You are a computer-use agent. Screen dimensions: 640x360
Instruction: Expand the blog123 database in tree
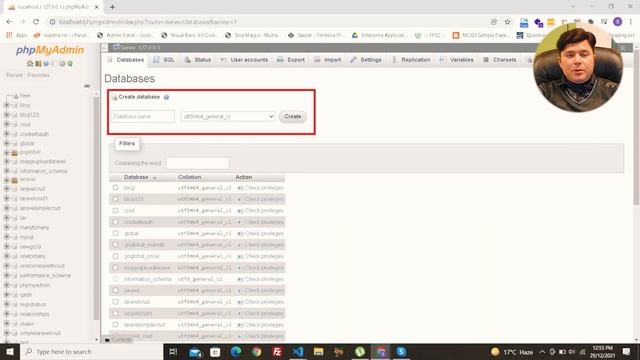[7, 115]
